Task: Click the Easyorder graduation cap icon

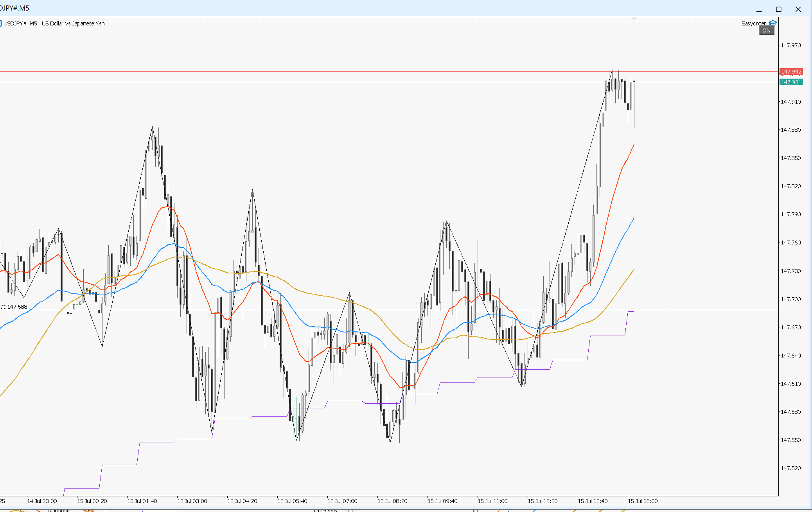Action: pos(772,23)
